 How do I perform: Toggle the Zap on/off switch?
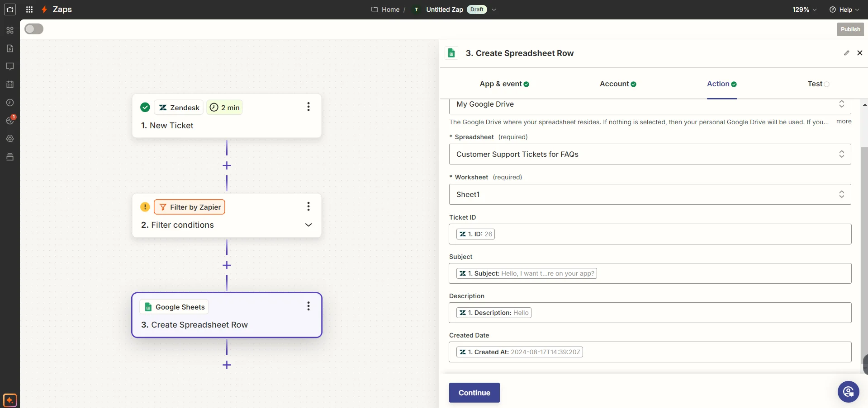(34, 29)
